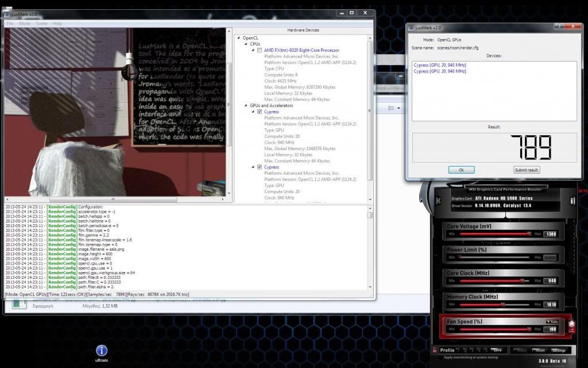The width and height of the screenshot is (588, 368).
Task: Click the Afterburner Kombustor K button
Action: (438, 201)
